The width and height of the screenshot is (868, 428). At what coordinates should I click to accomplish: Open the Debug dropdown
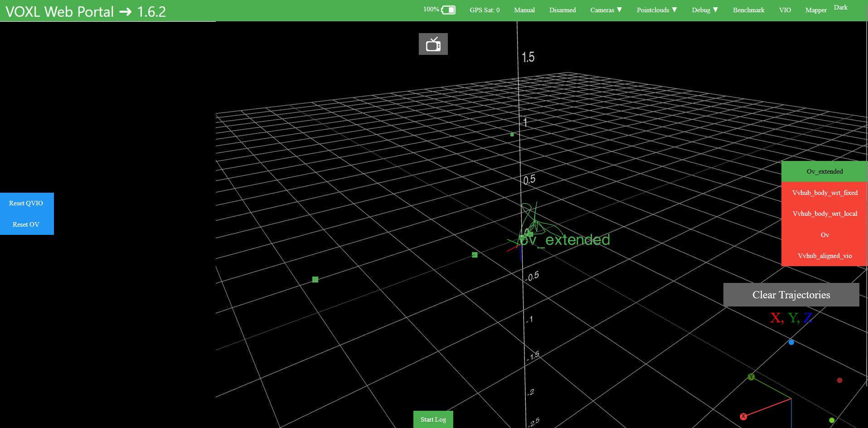coord(704,10)
